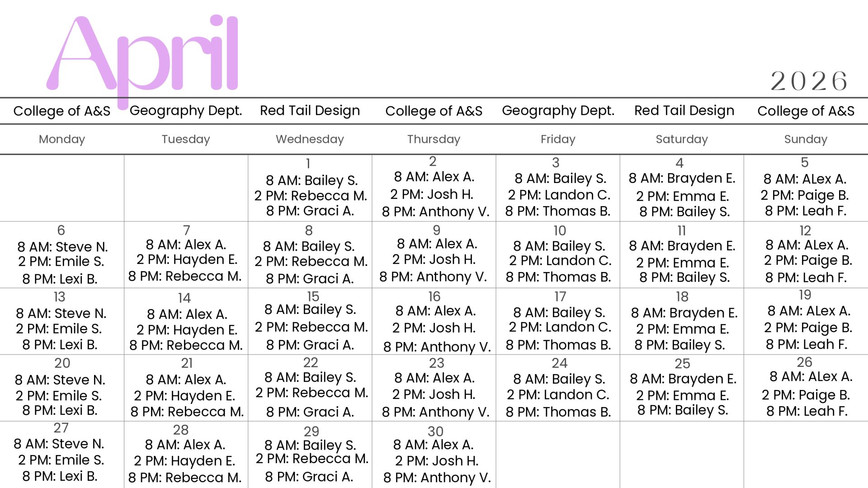Select the Wednesday column header
Image resolution: width=868 pixels, height=488 pixels.
point(310,139)
